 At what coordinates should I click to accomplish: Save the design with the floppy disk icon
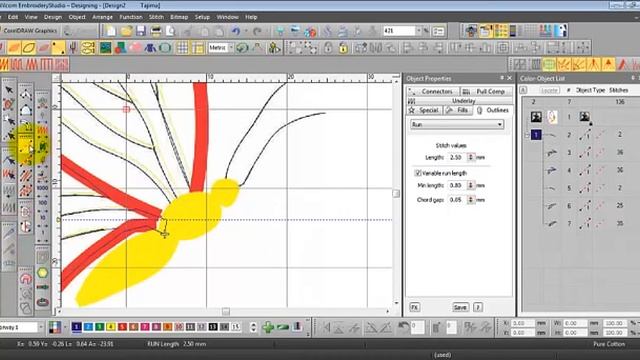click(x=141, y=31)
